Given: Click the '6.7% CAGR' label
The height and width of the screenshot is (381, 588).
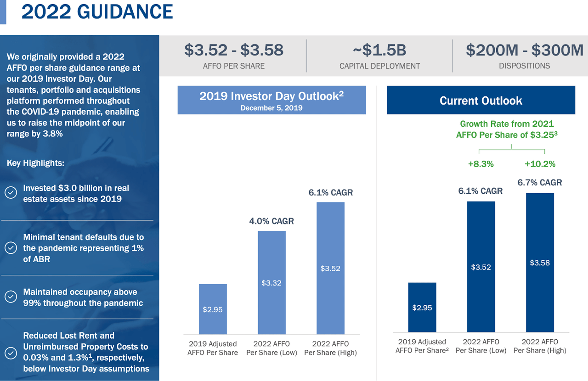Looking at the screenshot, I should [x=540, y=183].
